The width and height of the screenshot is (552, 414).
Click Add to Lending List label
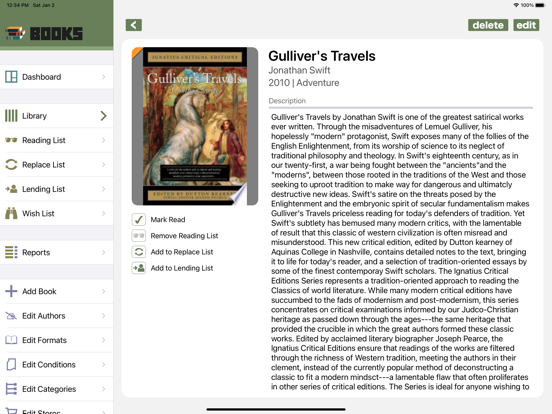(182, 268)
